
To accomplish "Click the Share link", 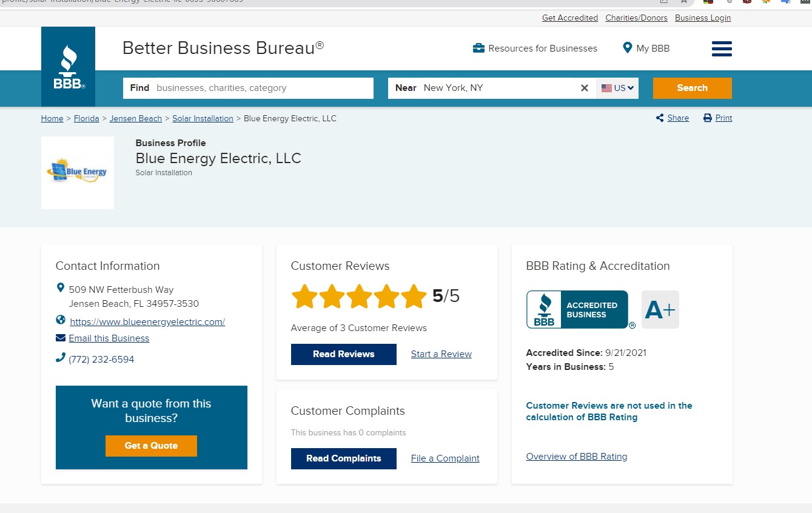I will [678, 118].
